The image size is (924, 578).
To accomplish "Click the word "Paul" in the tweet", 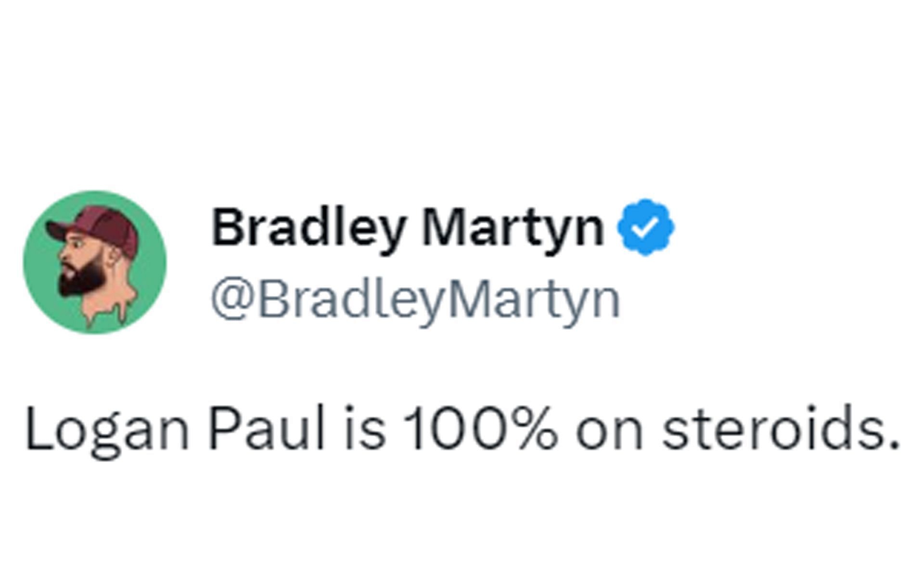I will (267, 429).
